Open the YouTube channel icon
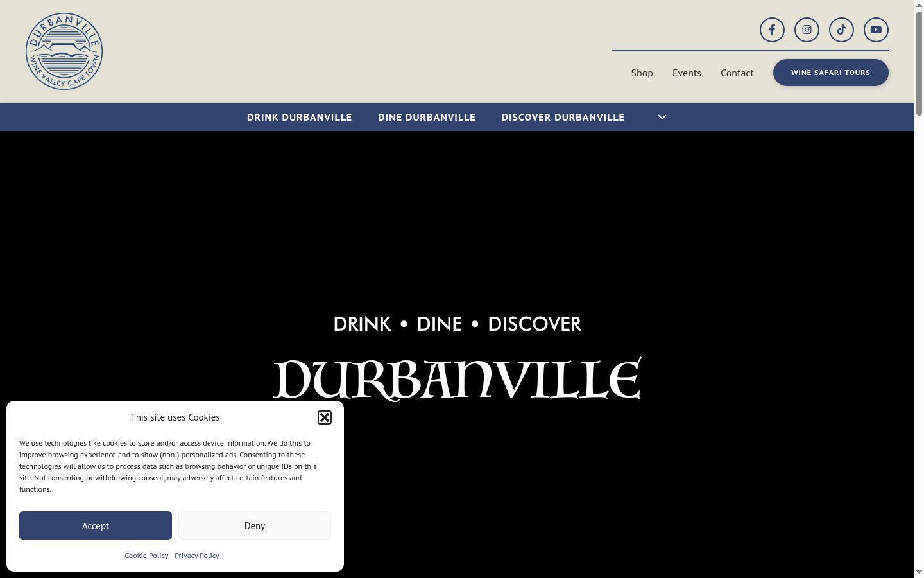The height and width of the screenshot is (578, 924). [x=876, y=30]
